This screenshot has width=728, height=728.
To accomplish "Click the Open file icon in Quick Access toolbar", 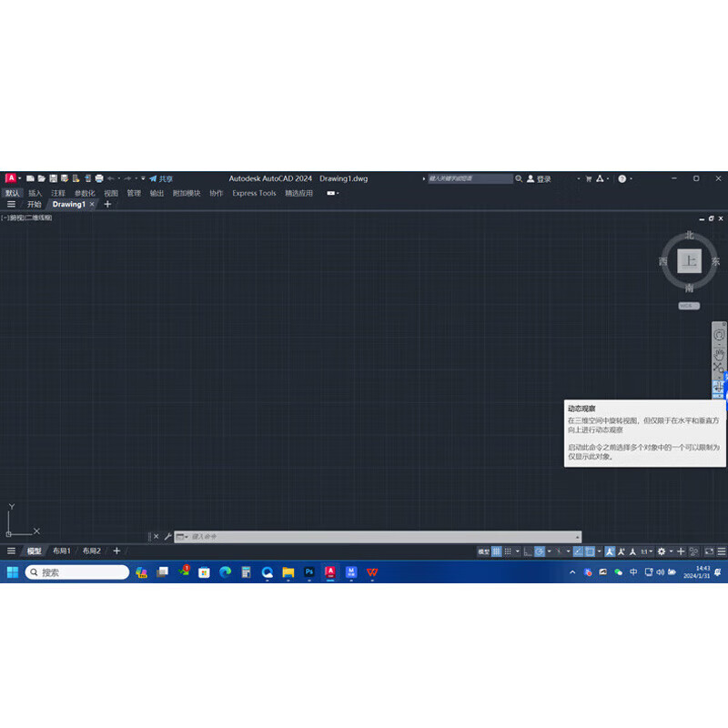I will coord(42,178).
